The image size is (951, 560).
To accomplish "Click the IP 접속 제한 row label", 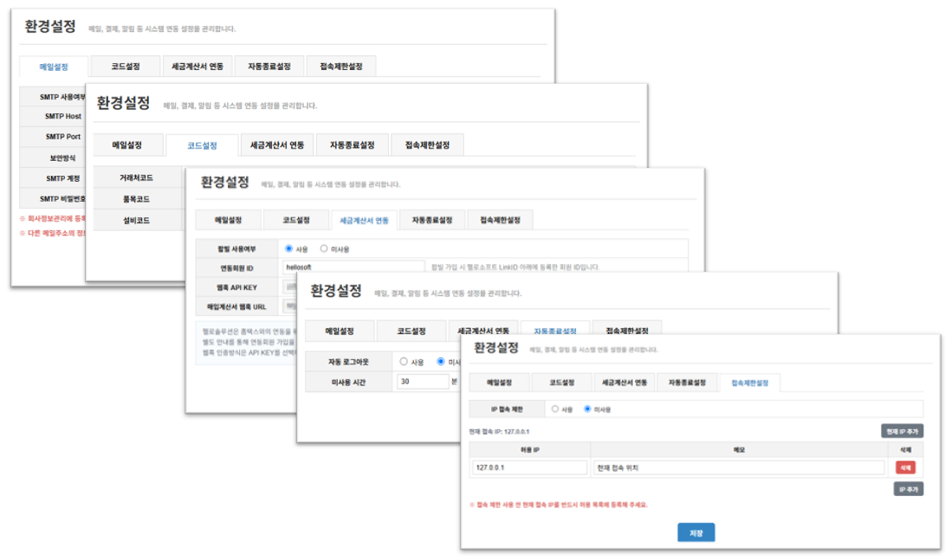I will (507, 409).
